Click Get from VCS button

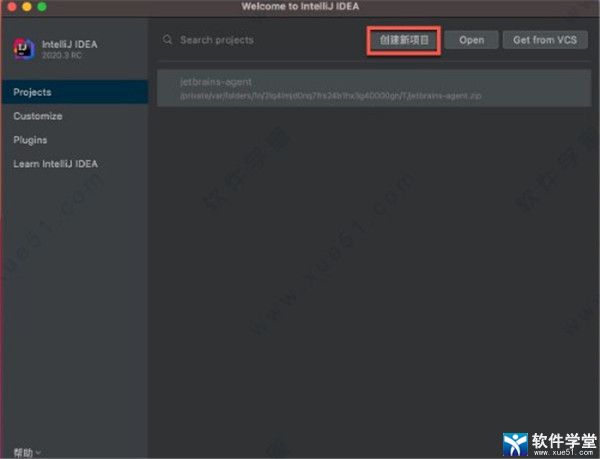545,40
